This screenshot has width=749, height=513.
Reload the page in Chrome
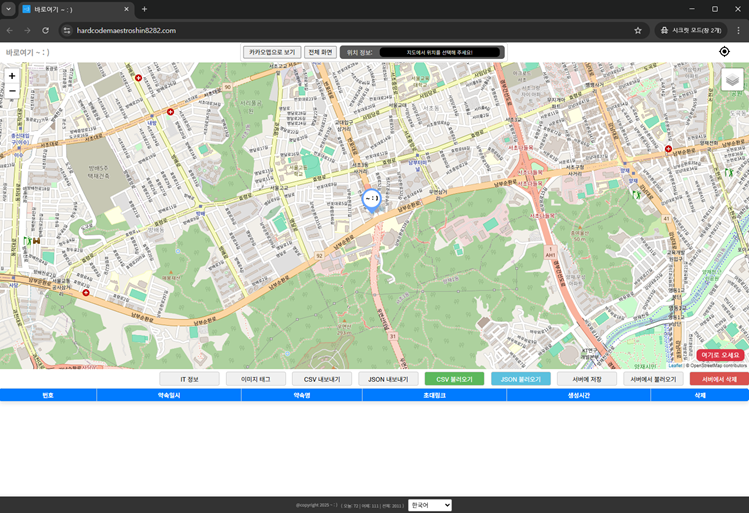click(x=45, y=30)
